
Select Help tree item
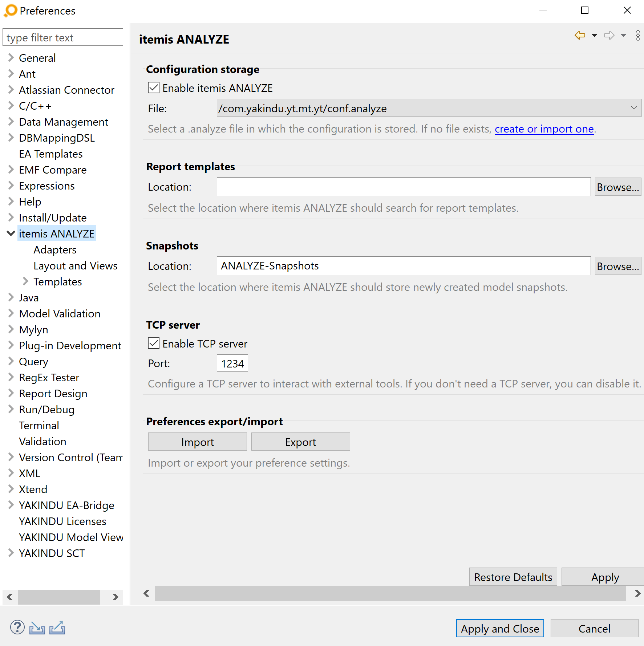[x=30, y=202]
